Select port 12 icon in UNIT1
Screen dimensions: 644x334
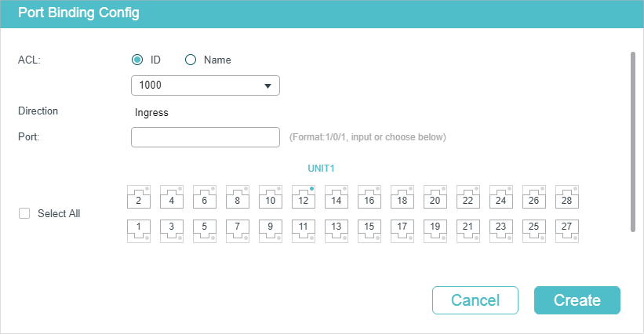(x=303, y=198)
